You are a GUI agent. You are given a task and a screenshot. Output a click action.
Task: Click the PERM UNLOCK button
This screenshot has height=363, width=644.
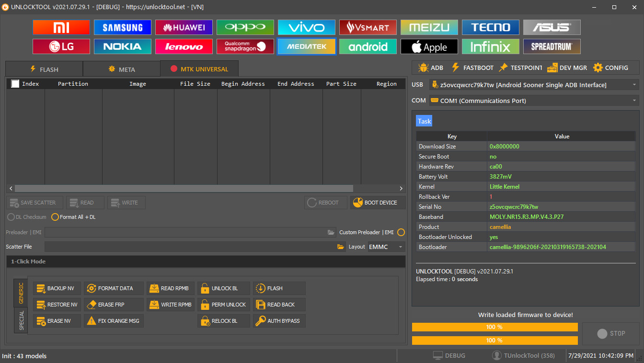[x=224, y=305]
